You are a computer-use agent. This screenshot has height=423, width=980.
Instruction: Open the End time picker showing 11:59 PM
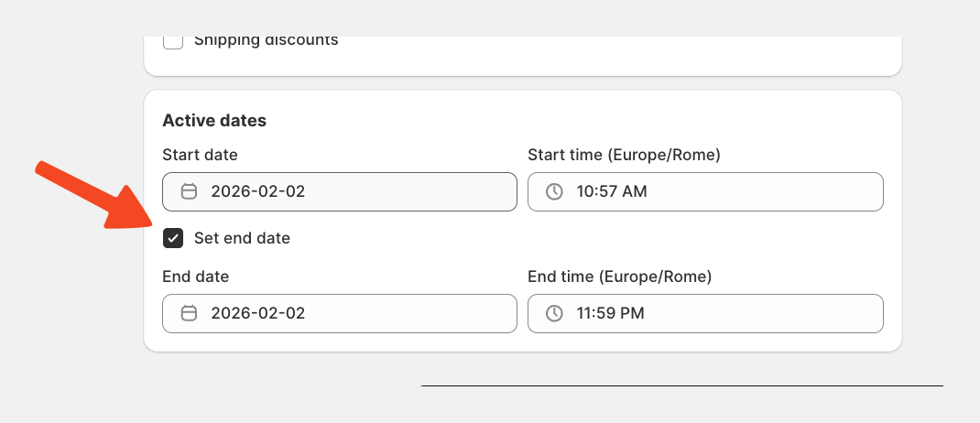705,313
